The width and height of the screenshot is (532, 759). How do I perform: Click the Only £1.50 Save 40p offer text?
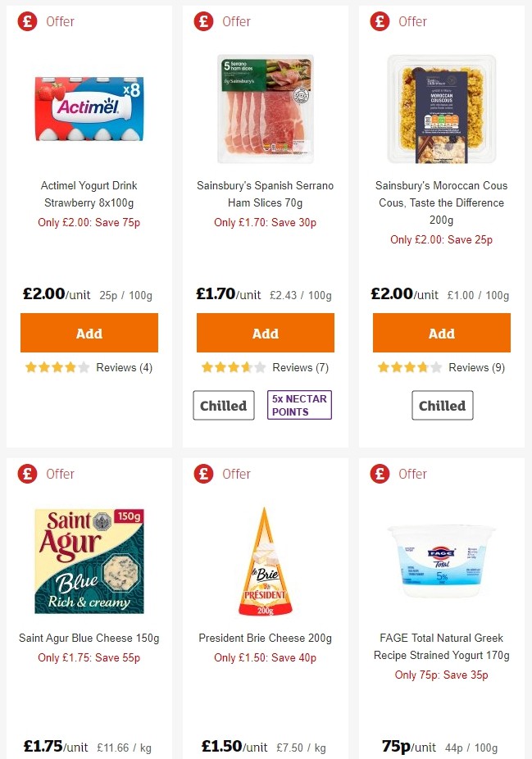click(265, 657)
